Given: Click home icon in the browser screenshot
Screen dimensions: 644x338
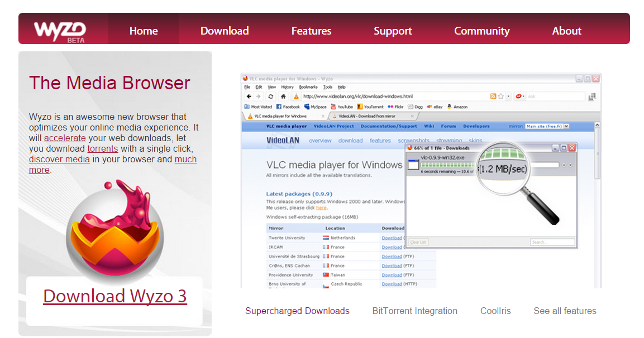Looking at the screenshot, I should click(283, 96).
